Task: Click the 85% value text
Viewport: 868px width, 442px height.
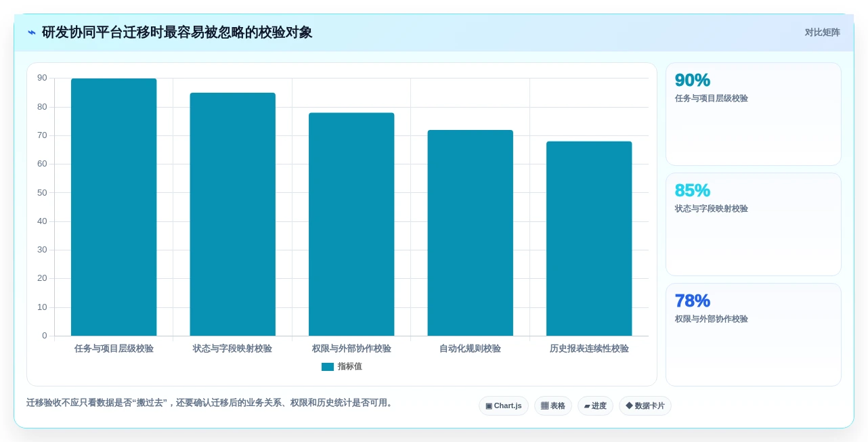Action: click(693, 191)
